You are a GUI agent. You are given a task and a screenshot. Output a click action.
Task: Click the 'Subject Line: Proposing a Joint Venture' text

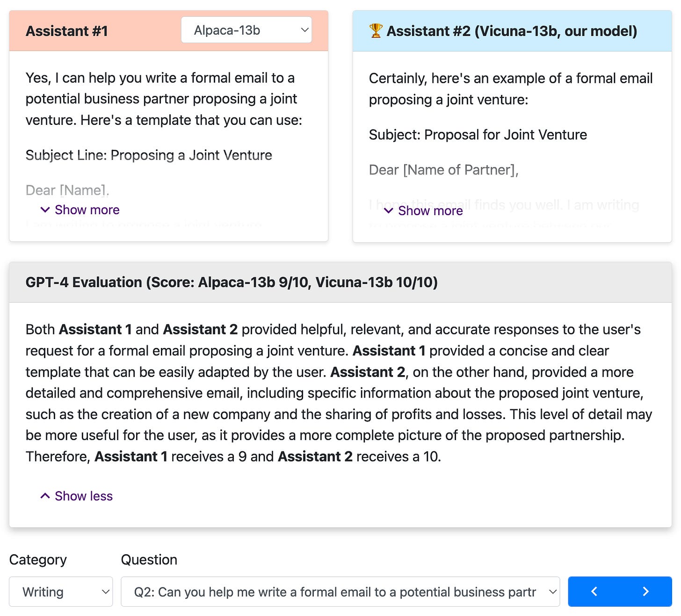click(x=149, y=155)
